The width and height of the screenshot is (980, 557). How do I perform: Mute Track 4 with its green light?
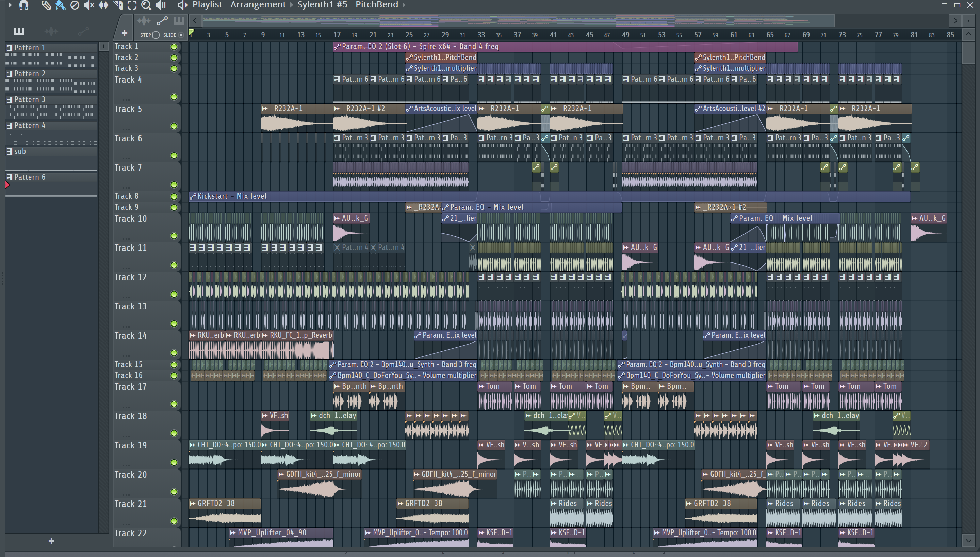point(174,97)
